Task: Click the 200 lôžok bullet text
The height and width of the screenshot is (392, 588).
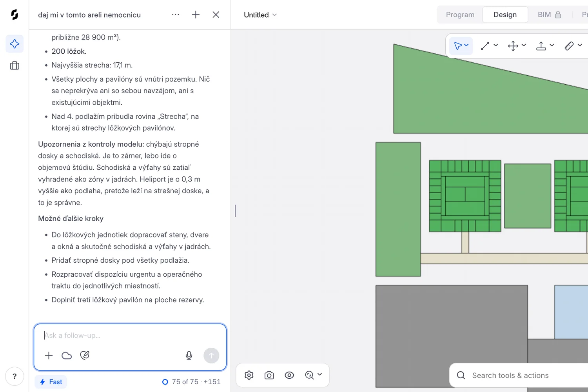Action: [69, 51]
